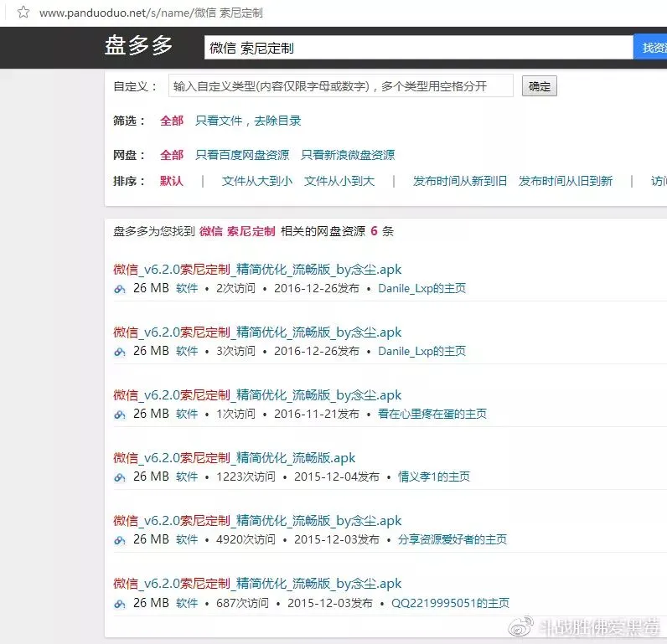Click the 2015-12-04发布 date text

(x=337, y=477)
